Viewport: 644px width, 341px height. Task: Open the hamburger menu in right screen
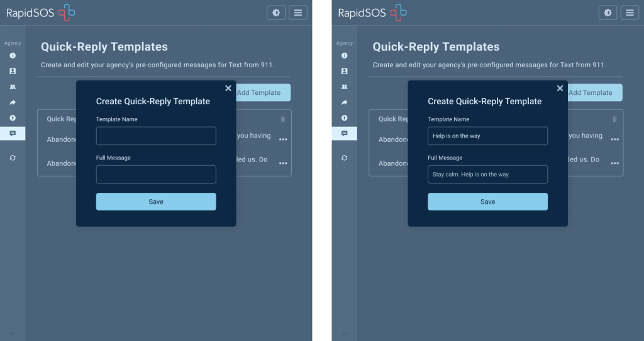pyautogui.click(x=630, y=13)
